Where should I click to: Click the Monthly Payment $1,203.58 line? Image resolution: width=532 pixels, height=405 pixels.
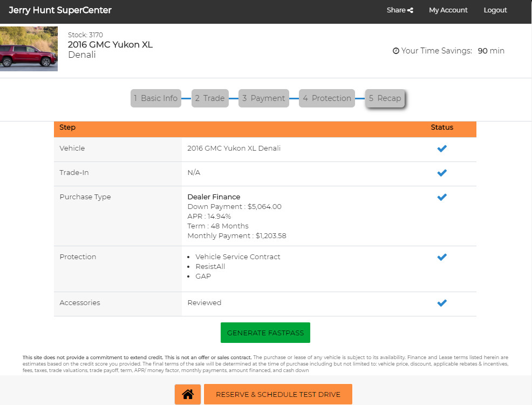click(237, 236)
